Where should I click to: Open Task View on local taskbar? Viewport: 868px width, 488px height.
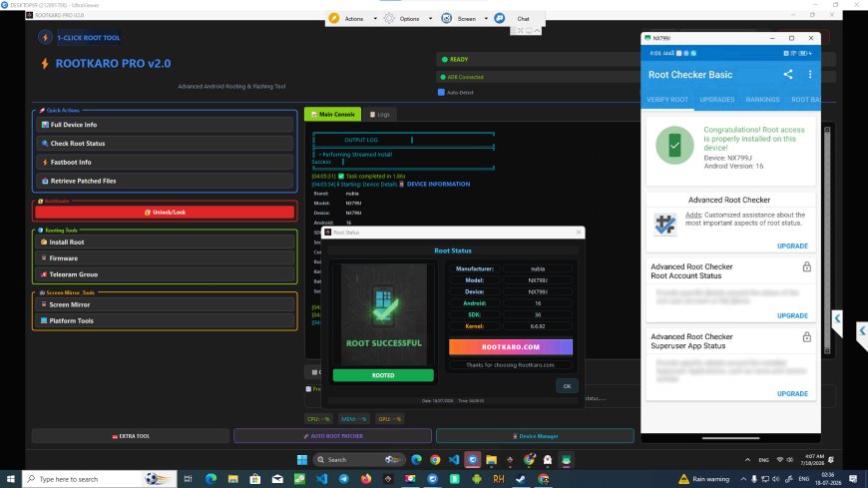click(188, 479)
